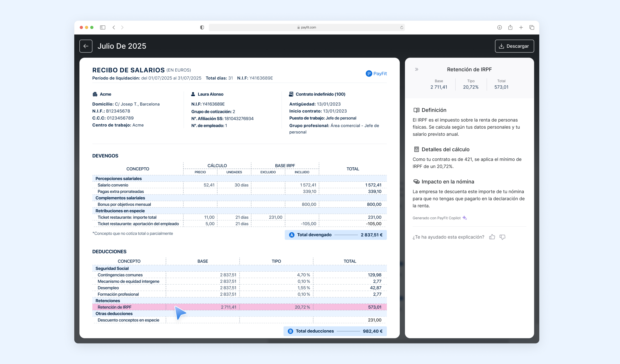This screenshot has height=364, width=620.
Task: Give thumbs down to the explanation
Action: pyautogui.click(x=502, y=237)
